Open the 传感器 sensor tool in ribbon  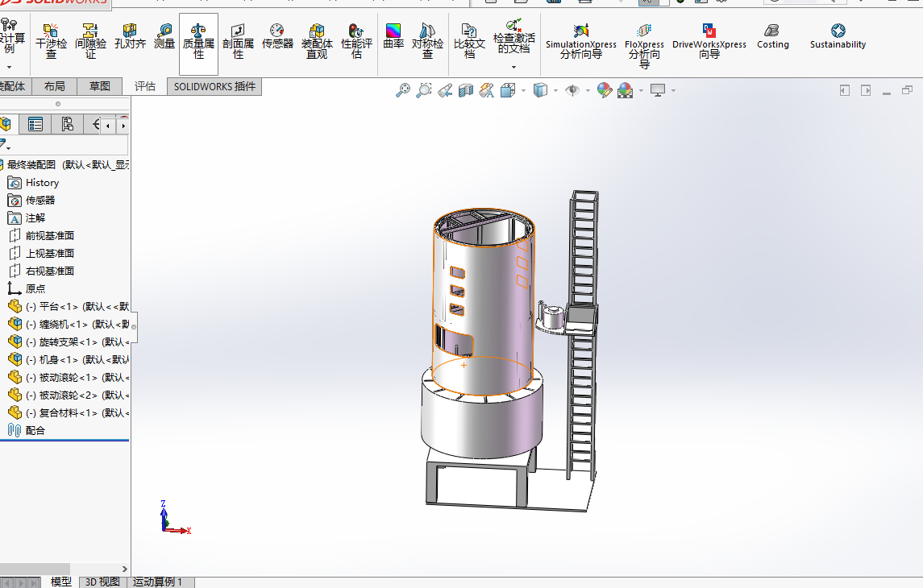(x=277, y=37)
